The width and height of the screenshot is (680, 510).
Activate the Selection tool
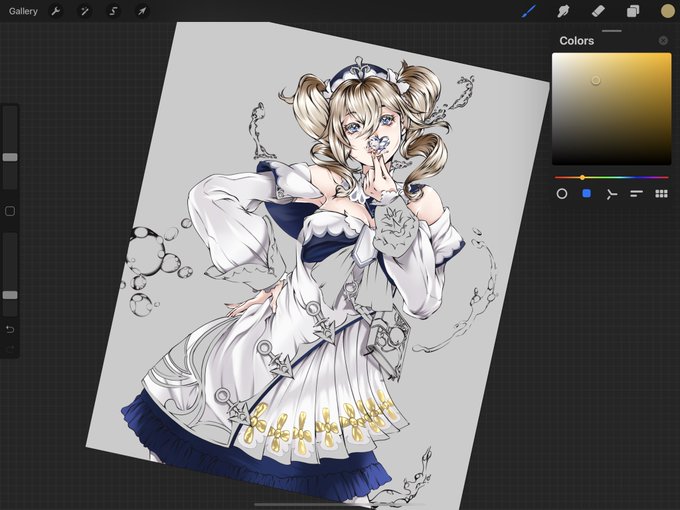pyautogui.click(x=113, y=11)
